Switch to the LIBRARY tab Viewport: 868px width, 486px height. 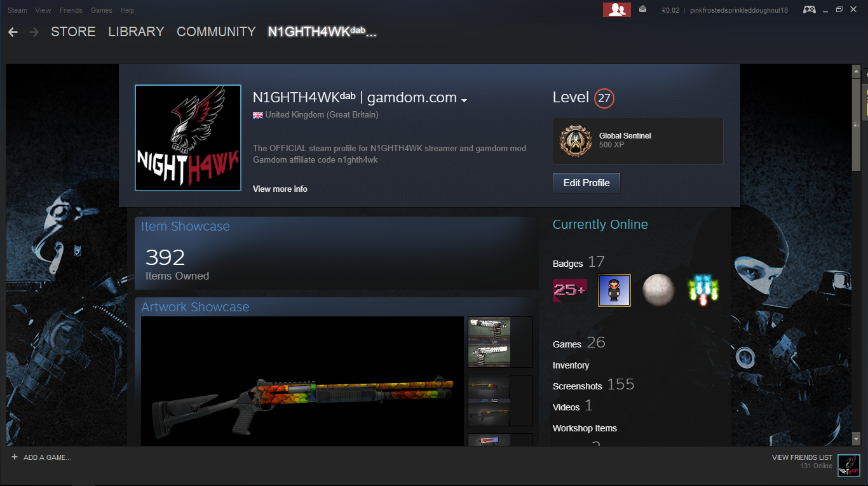click(x=136, y=32)
